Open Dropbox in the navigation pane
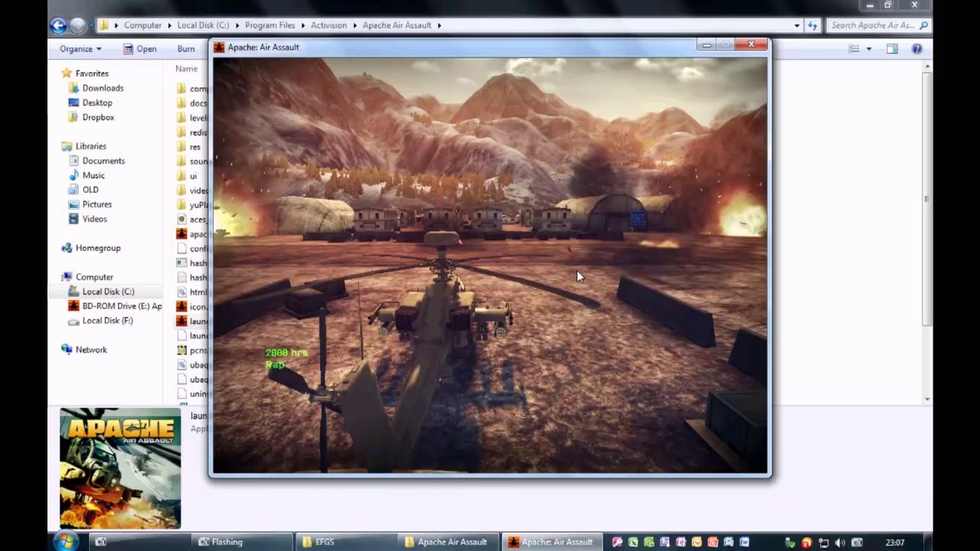The image size is (980, 551). pyautogui.click(x=98, y=117)
